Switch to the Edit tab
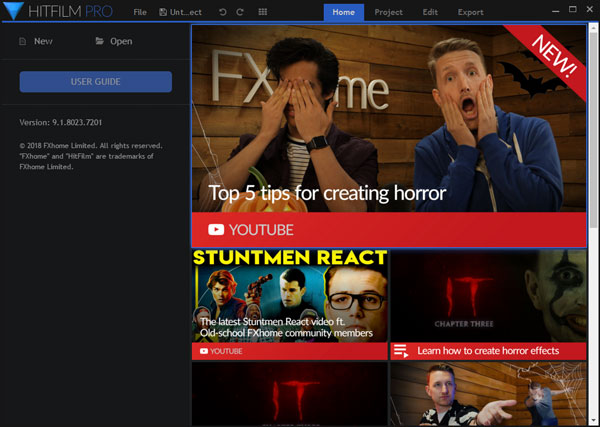This screenshot has width=600, height=427. [430, 12]
